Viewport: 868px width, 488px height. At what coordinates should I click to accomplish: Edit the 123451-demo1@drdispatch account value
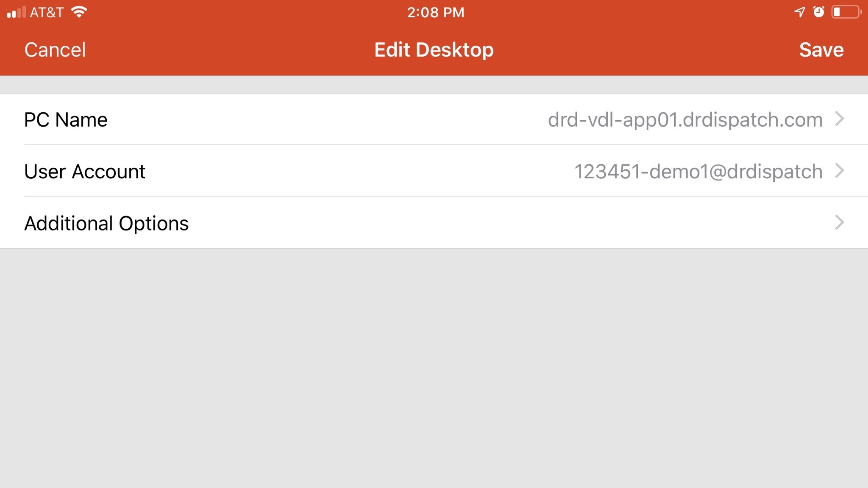click(698, 172)
